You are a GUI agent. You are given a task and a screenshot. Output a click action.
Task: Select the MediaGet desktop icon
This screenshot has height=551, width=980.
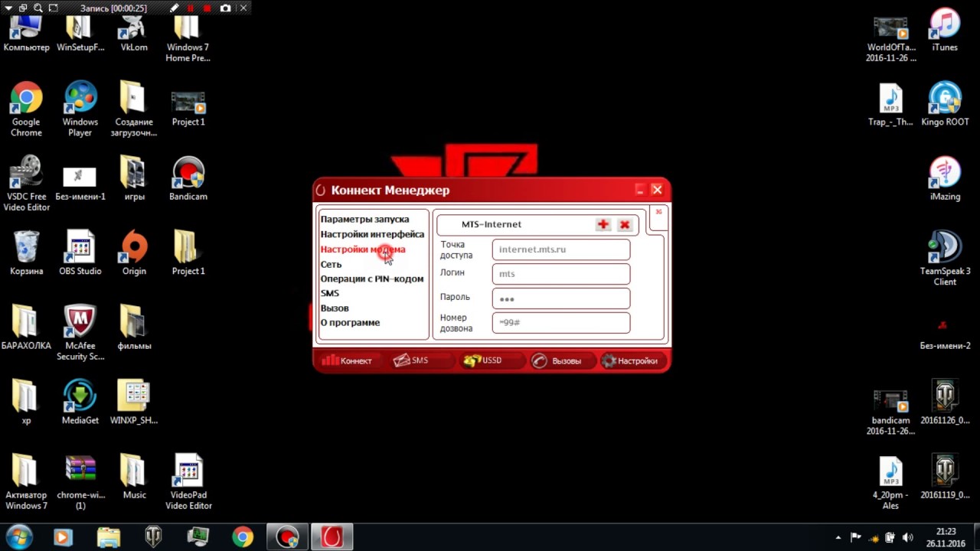(x=80, y=403)
